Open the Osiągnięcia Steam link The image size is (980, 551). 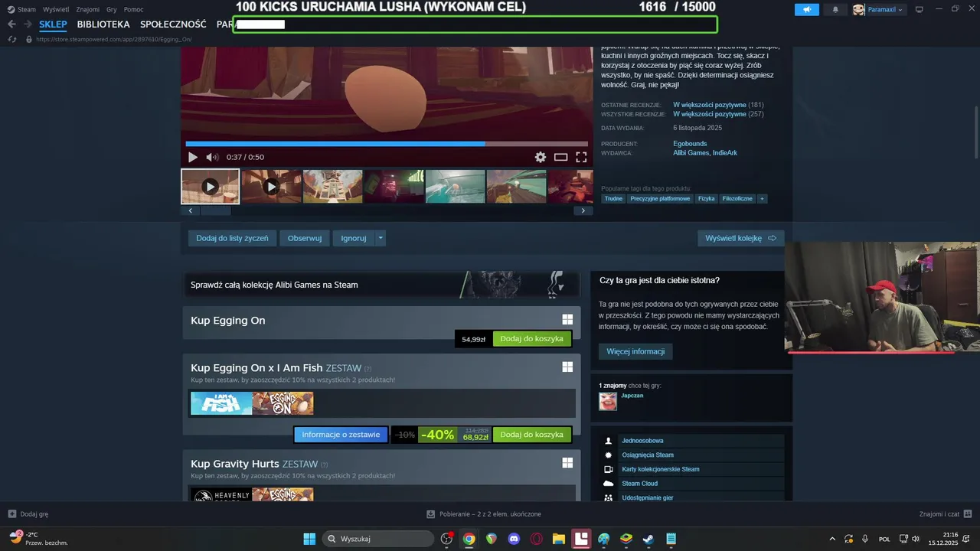[648, 455]
